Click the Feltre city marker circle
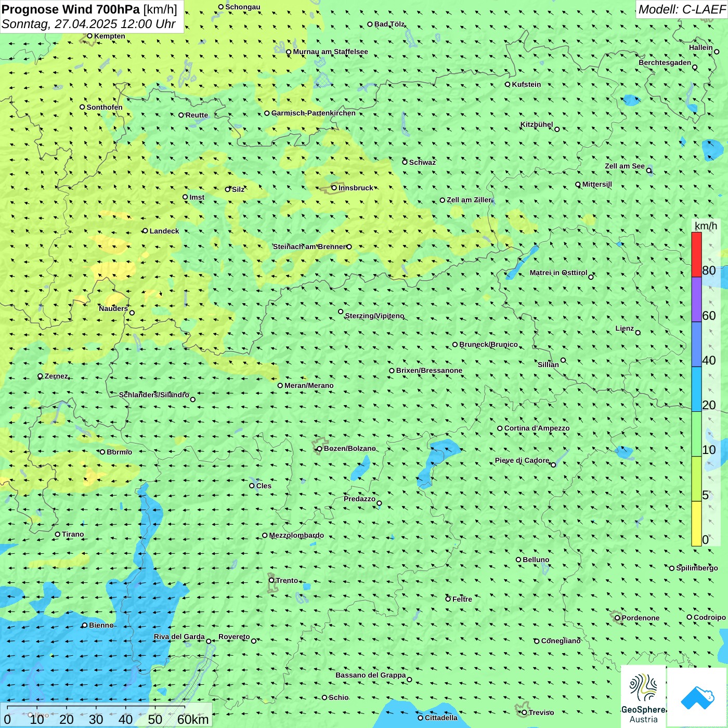The image size is (728, 728). 448,599
